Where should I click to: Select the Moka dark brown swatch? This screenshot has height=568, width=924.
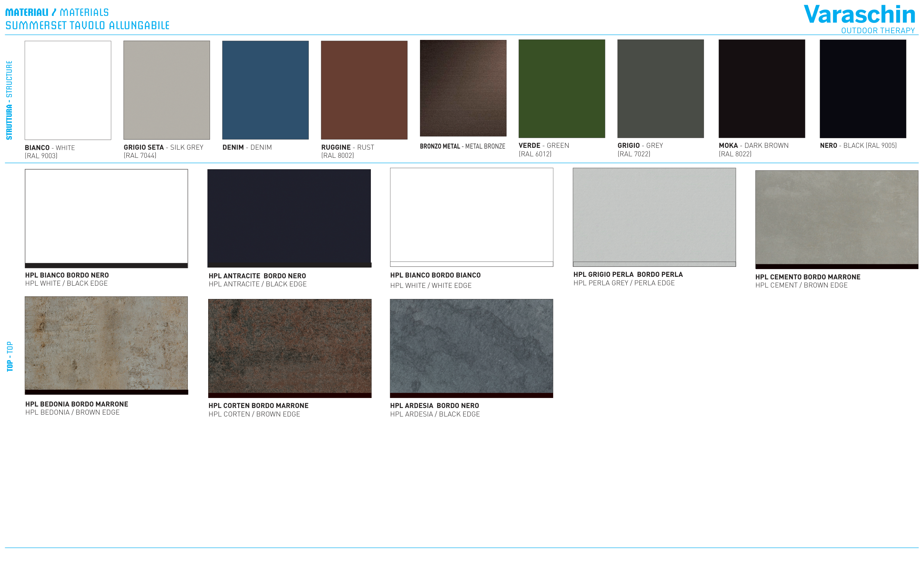(x=762, y=89)
